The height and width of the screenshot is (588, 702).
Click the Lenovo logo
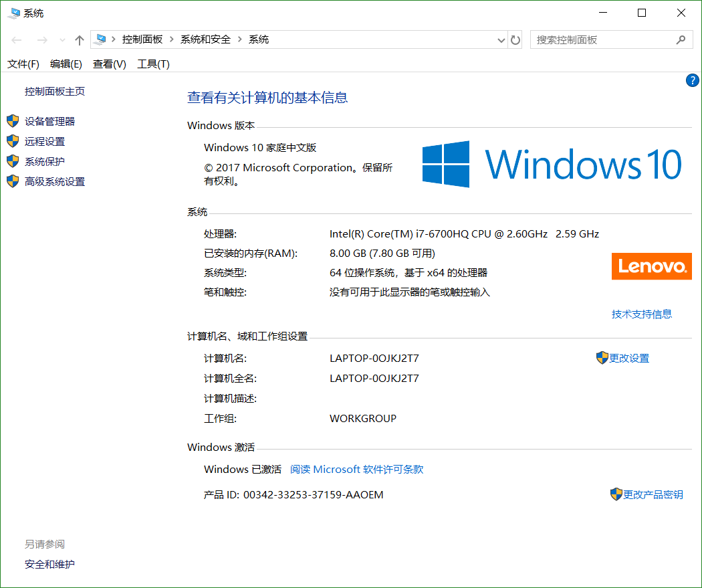point(651,266)
